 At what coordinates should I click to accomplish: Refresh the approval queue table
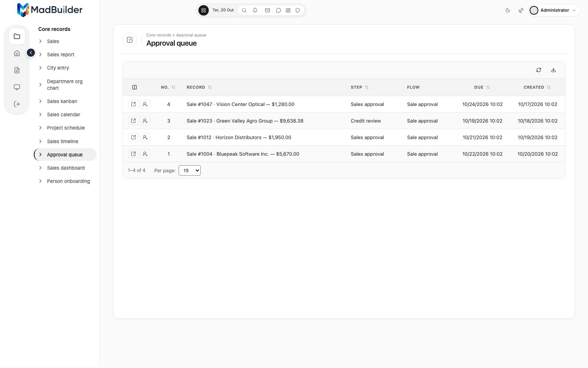point(539,70)
